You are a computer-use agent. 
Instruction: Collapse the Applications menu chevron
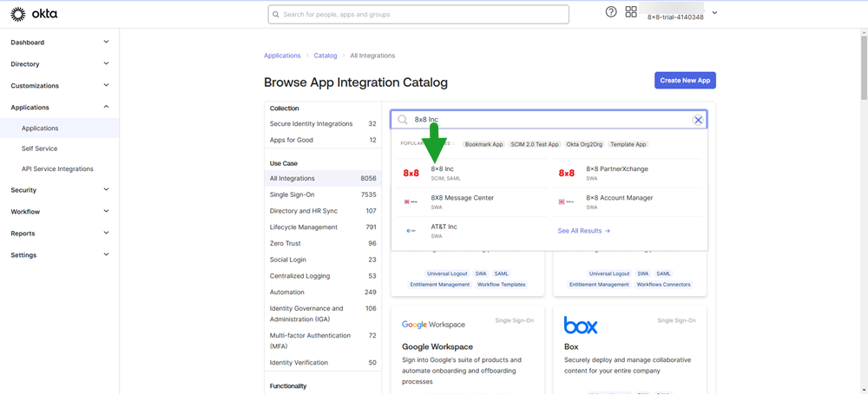click(x=106, y=107)
